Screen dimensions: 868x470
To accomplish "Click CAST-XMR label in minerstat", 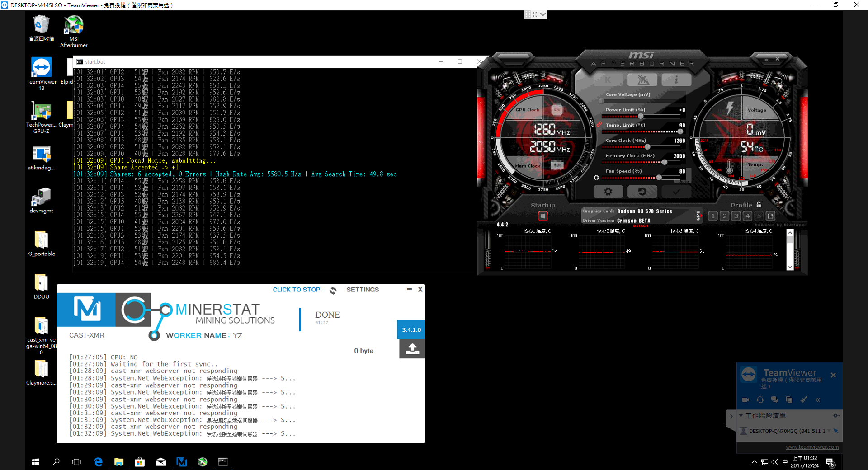I will pos(87,335).
